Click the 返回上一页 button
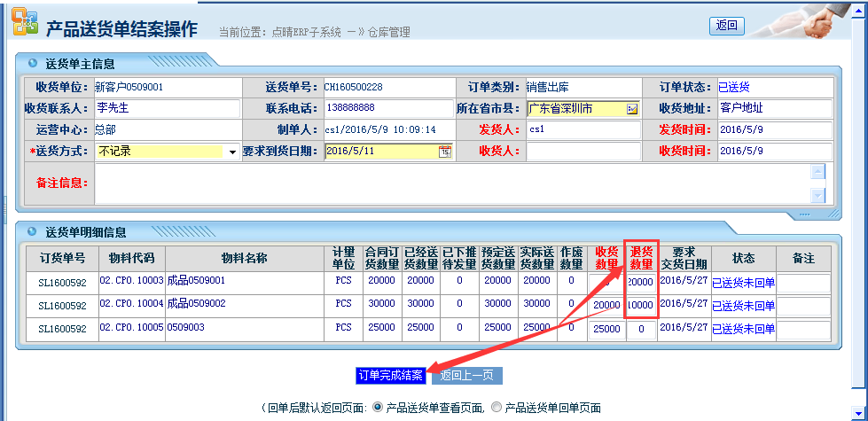 point(467,375)
